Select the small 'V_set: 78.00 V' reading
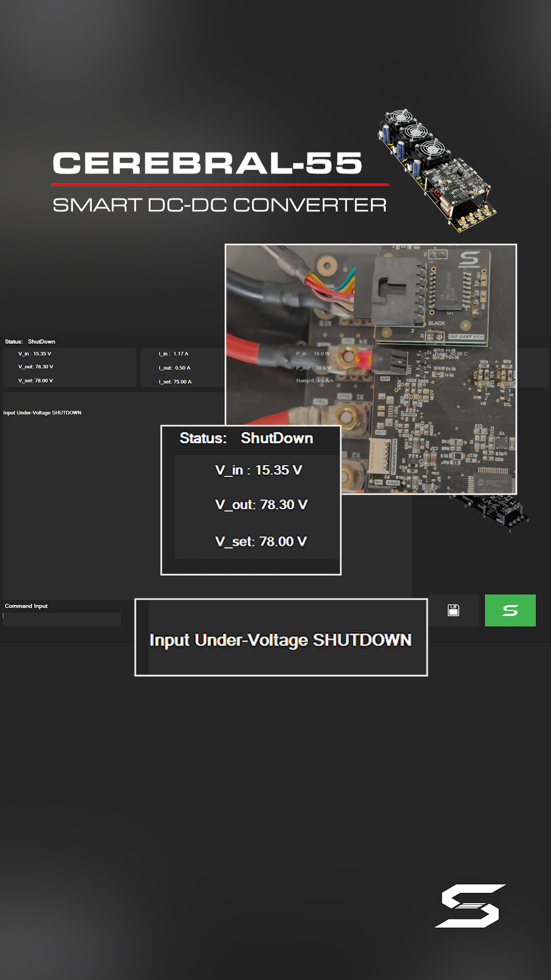 coord(36,381)
